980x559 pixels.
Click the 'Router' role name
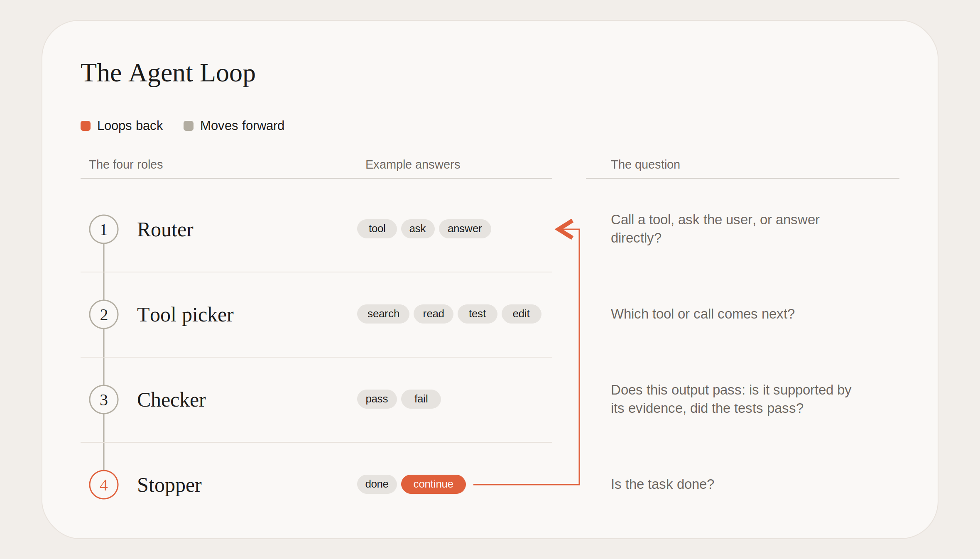165,230
